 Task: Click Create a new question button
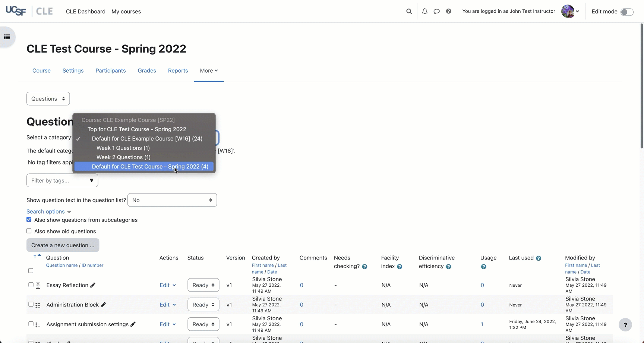(x=63, y=245)
